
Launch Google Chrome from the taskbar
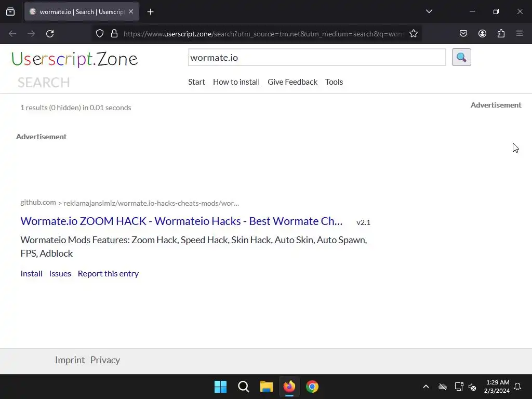[312, 387]
